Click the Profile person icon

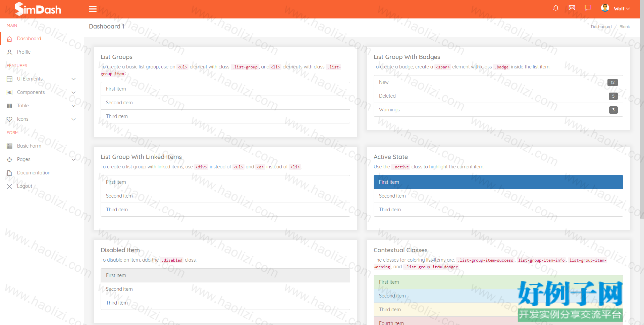pos(9,52)
